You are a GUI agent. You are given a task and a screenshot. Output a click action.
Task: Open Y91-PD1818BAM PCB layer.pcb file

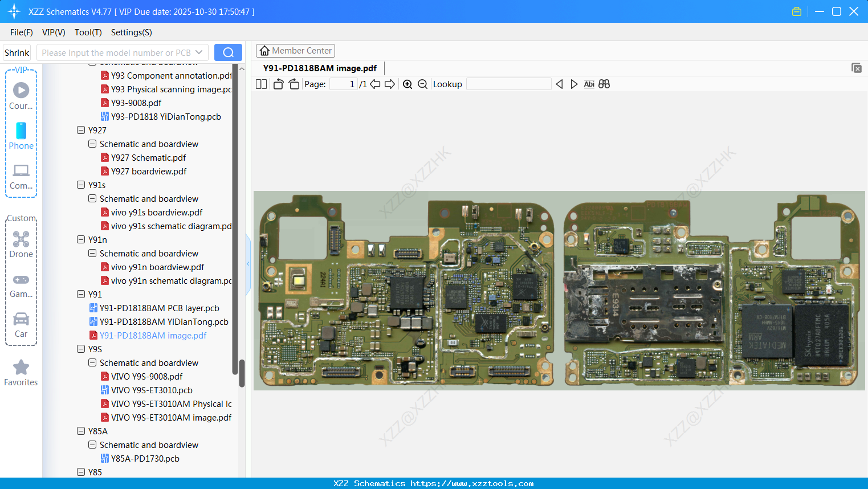159,308
